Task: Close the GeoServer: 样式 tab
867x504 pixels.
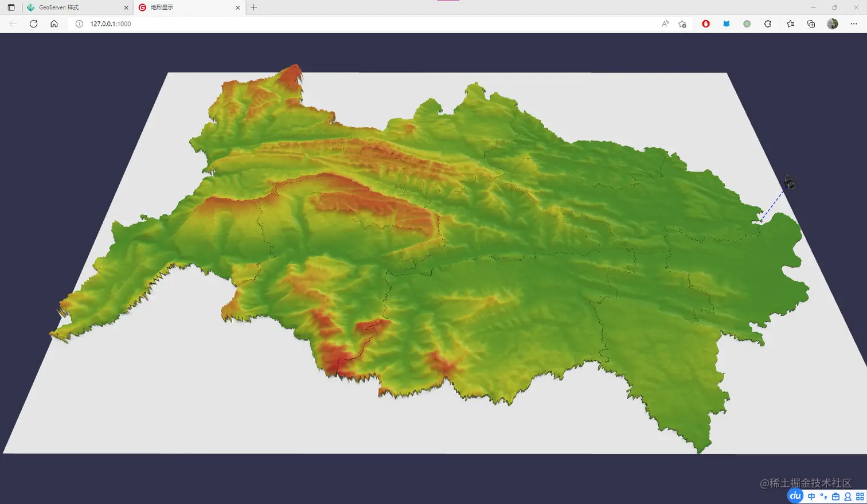Action: tap(126, 7)
